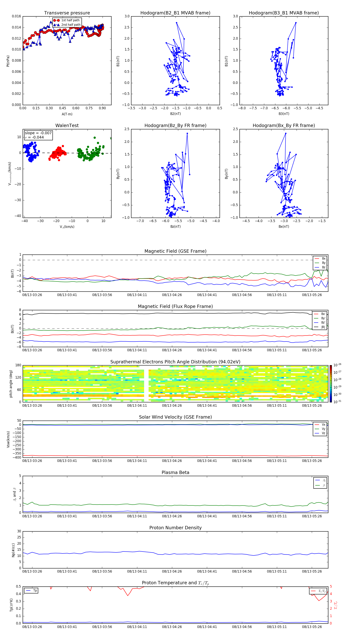The height and width of the screenshot is (644, 351).
Task: Click the "Vremaining(km/s)" y-axis label
Action: pyautogui.click(x=10, y=173)
